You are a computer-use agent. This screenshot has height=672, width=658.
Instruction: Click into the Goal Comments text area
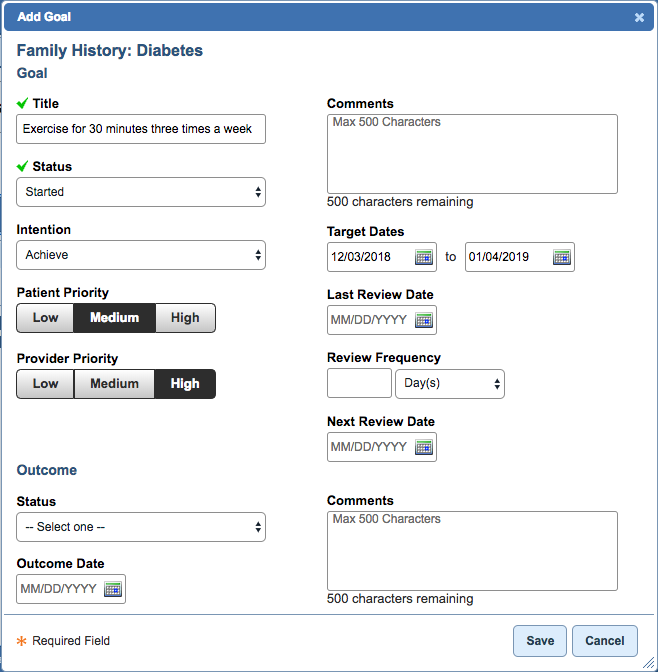(x=472, y=153)
